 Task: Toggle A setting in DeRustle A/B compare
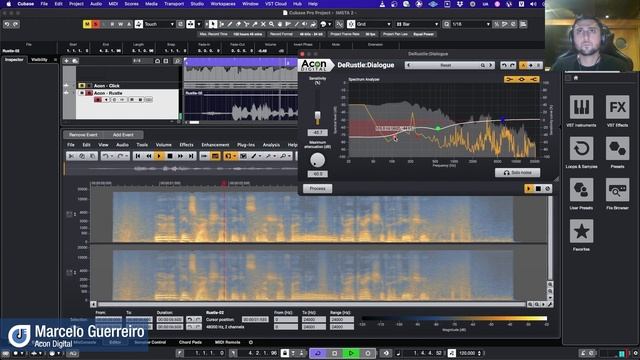523,65
